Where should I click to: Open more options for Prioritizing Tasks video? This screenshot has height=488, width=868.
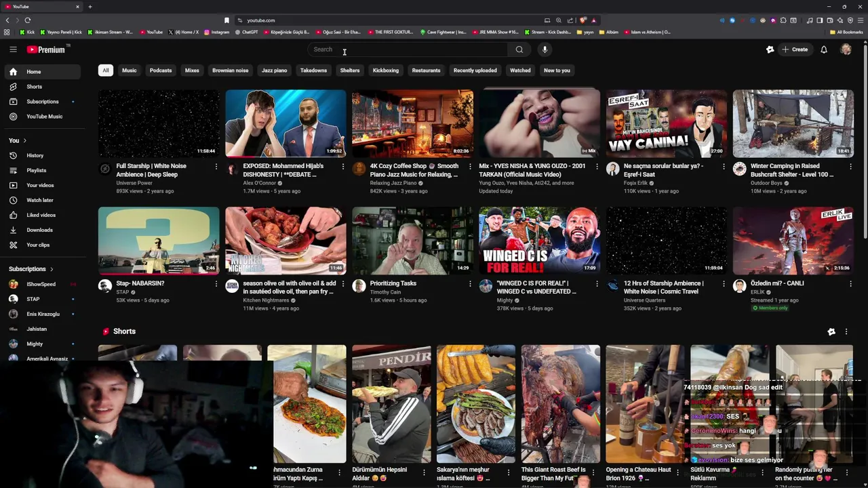[470, 284]
